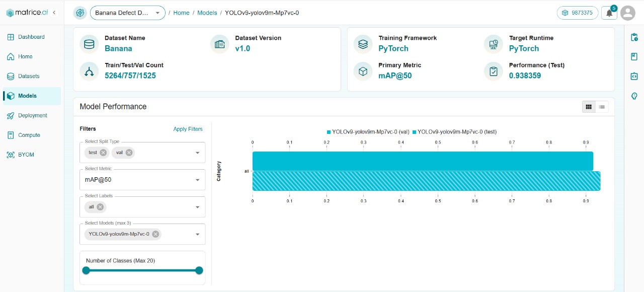
Task: Switch to grid view of Model Performance
Action: (x=589, y=107)
